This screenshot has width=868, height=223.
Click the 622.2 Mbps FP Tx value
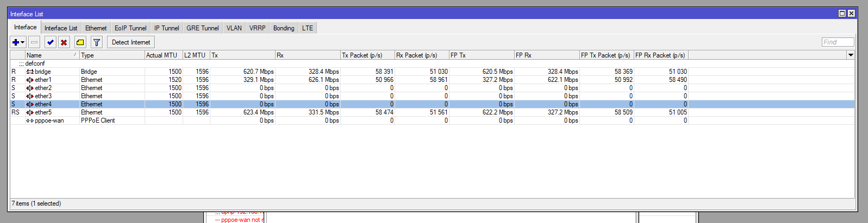pos(498,112)
